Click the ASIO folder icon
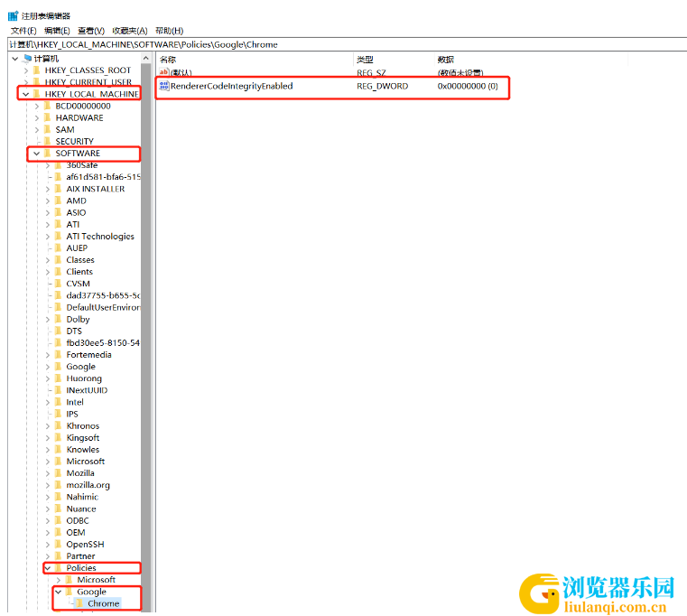The image size is (687, 616). pyautogui.click(x=59, y=212)
